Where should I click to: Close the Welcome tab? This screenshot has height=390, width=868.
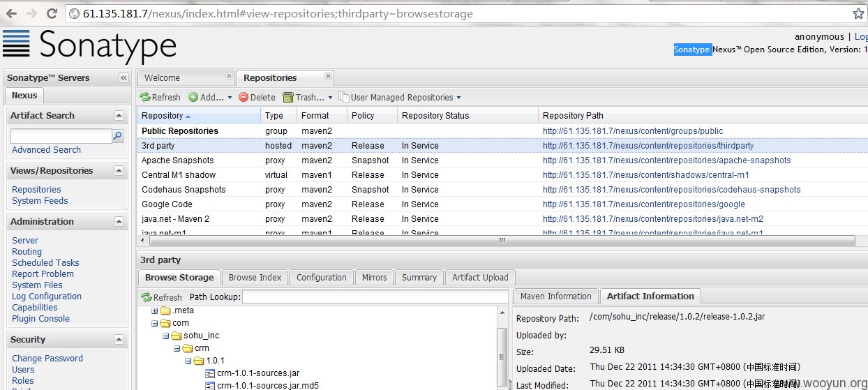[229, 75]
